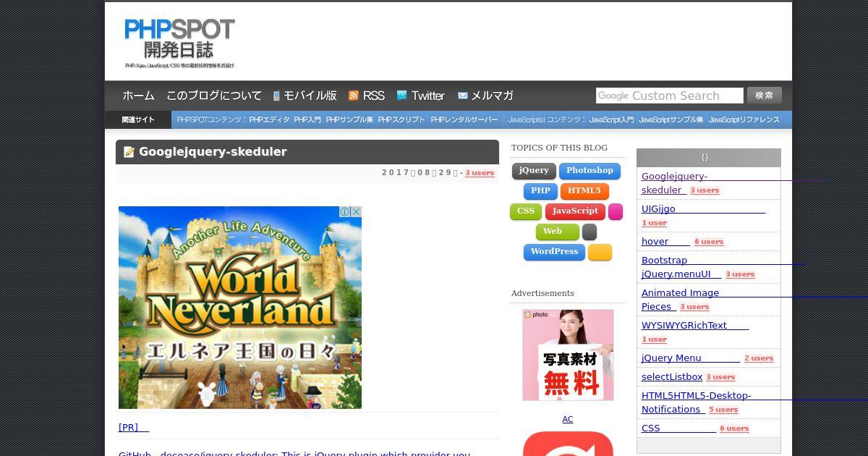This screenshot has height=456, width=868.
Task: Open the モバイル版 mobile version link
Action: pos(305,96)
